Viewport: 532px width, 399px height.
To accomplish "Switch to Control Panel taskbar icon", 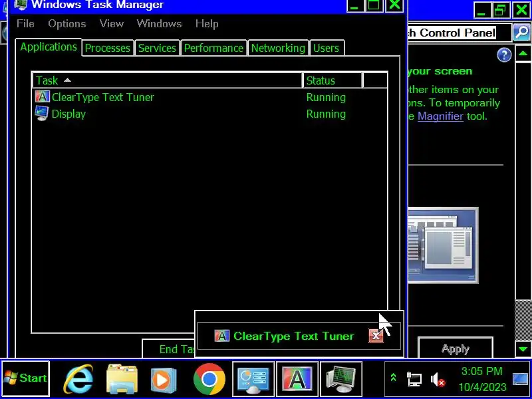I will coord(253,379).
